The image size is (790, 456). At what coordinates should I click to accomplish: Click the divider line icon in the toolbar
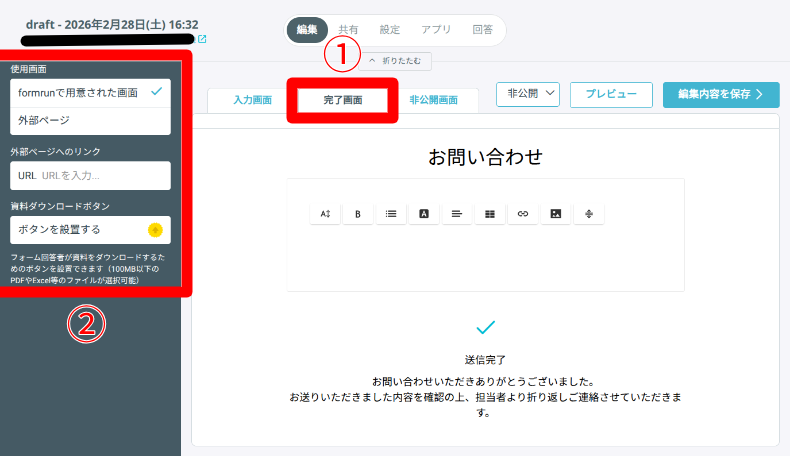589,214
